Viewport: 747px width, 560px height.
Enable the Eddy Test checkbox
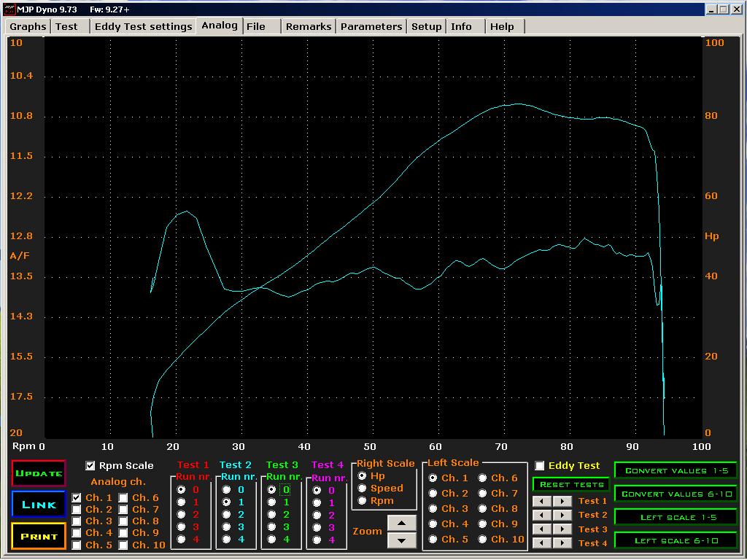click(540, 466)
